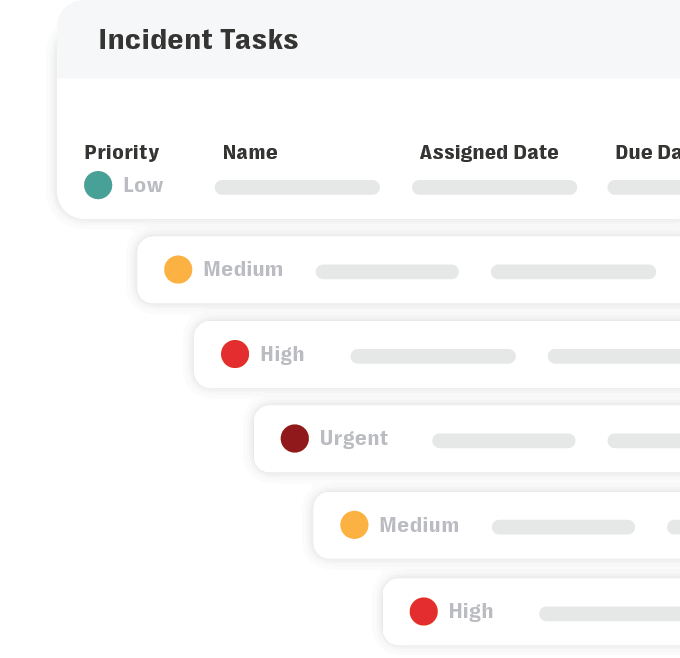Click the Incident Tasks panel title
Screen dimensions: 680x658
(x=198, y=40)
